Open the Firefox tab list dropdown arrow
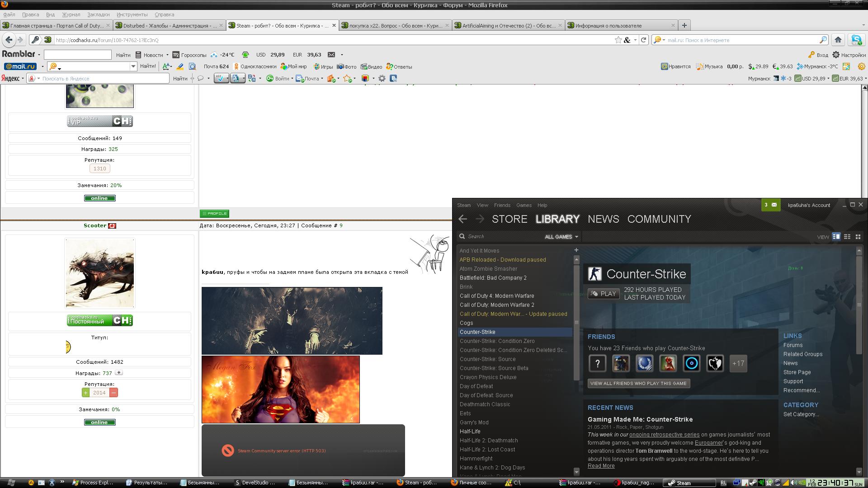This screenshot has width=868, height=488. point(863,25)
